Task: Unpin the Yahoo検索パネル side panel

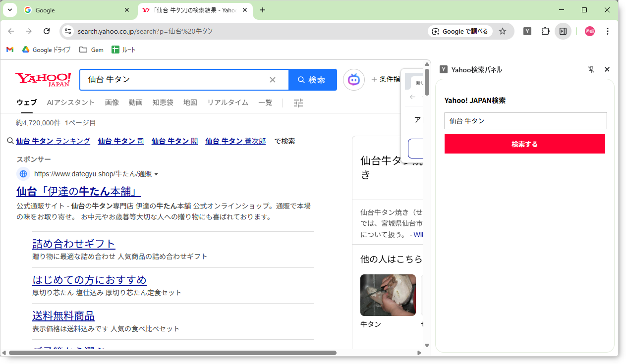Action: (x=591, y=70)
